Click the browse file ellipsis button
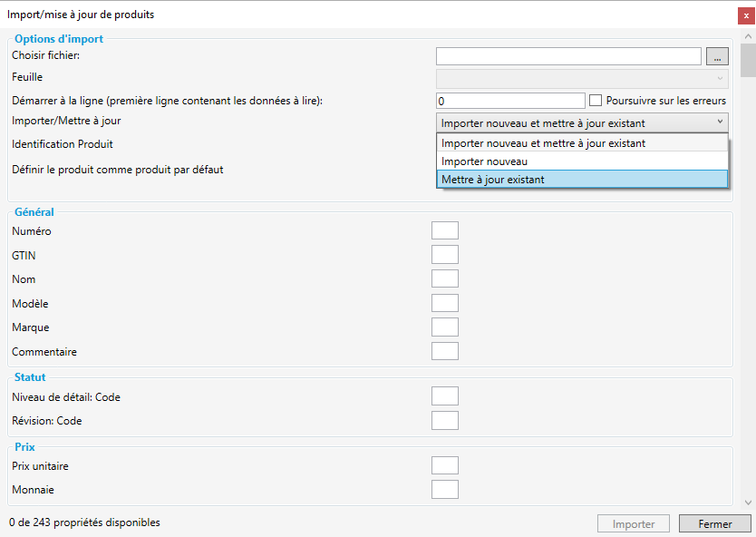Image resolution: width=756 pixels, height=537 pixels. [x=716, y=57]
